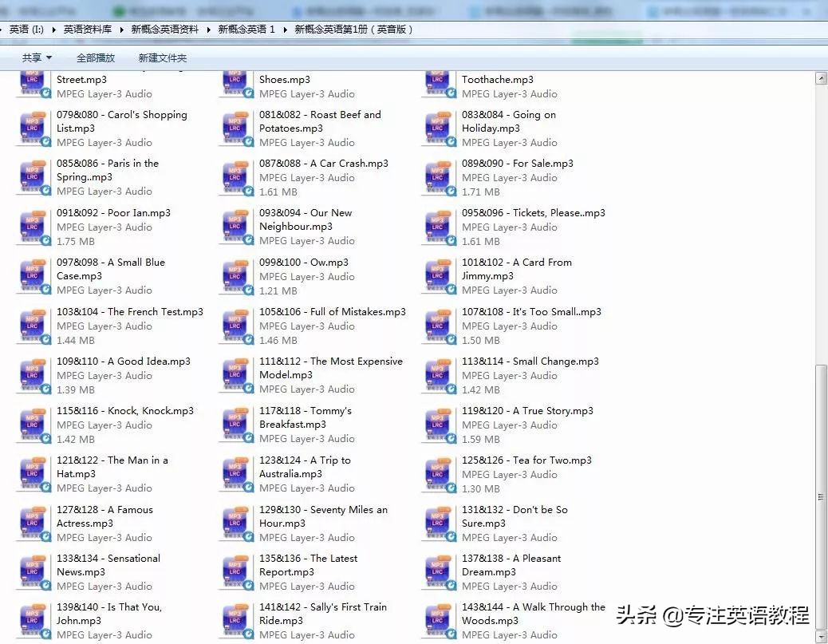Navigate to 新概念英语资料 breadcrumb

click(165, 30)
